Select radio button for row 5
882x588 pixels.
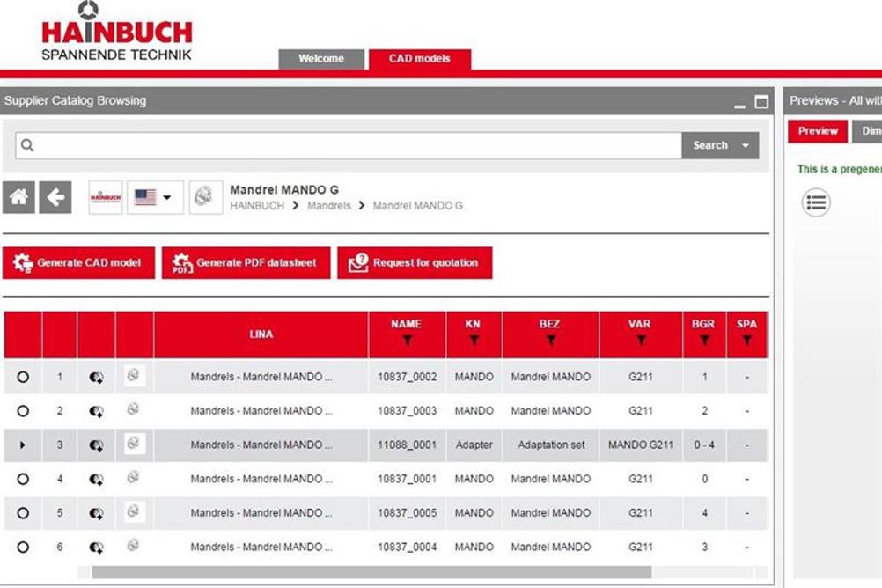pos(23,513)
